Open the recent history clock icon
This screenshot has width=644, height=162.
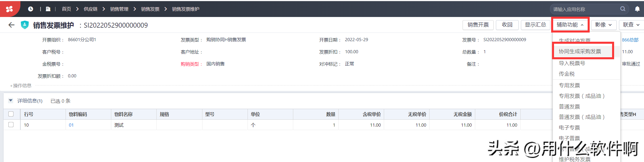(x=30, y=9)
